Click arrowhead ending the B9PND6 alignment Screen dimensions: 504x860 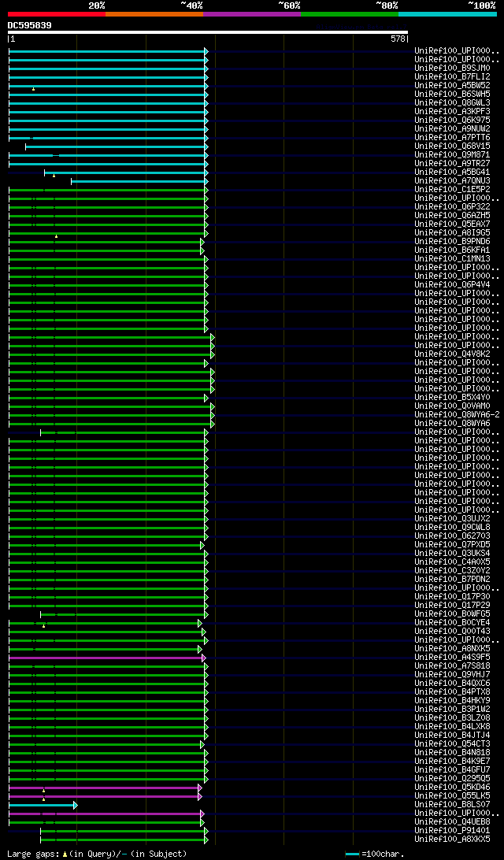pyautogui.click(x=202, y=242)
